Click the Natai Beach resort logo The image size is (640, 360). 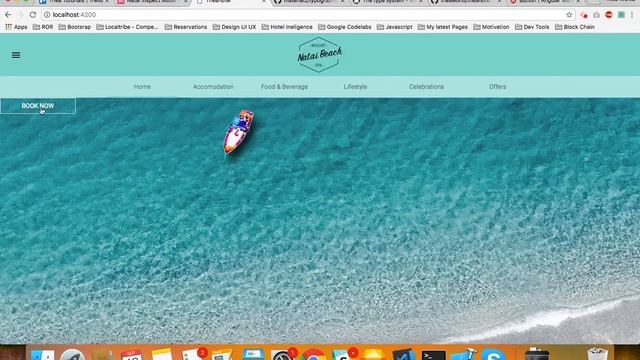tap(320, 55)
